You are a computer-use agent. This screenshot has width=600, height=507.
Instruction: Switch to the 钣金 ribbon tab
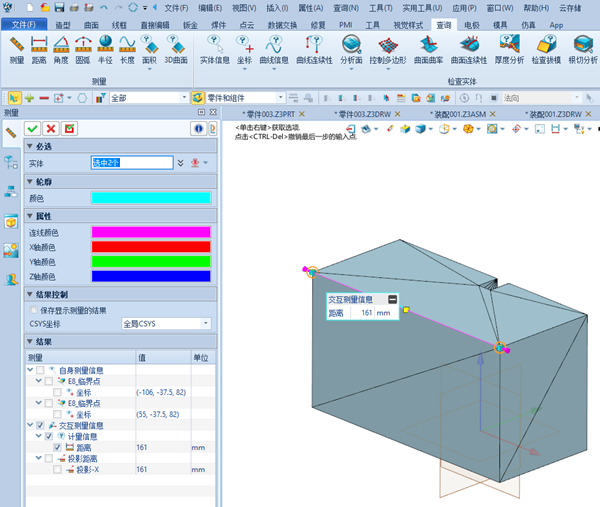coord(190,25)
